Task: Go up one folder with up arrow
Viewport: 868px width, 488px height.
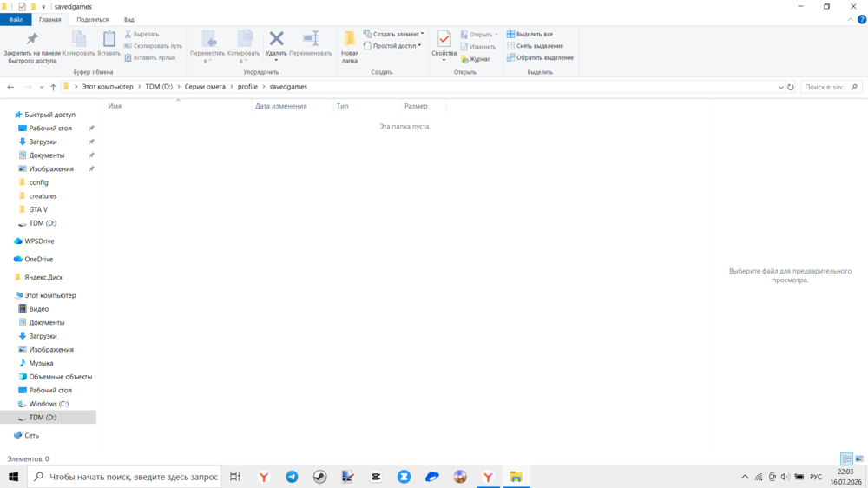Action: coord(53,87)
